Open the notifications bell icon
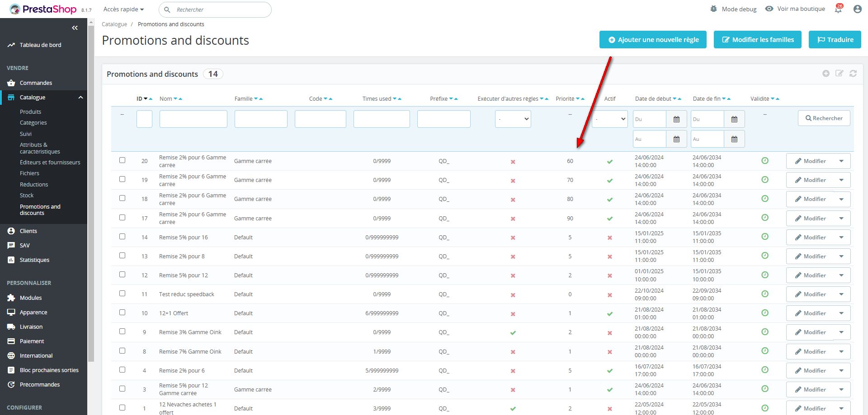 click(x=838, y=9)
